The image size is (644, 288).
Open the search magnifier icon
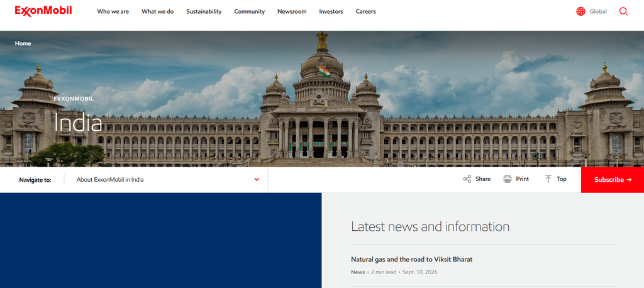[x=623, y=11]
